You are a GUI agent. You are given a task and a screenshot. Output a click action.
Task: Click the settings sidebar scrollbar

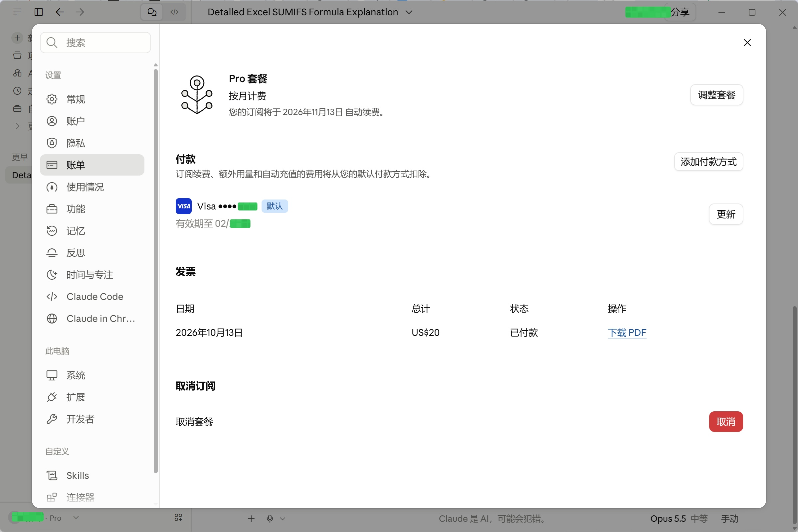pyautogui.click(x=155, y=271)
